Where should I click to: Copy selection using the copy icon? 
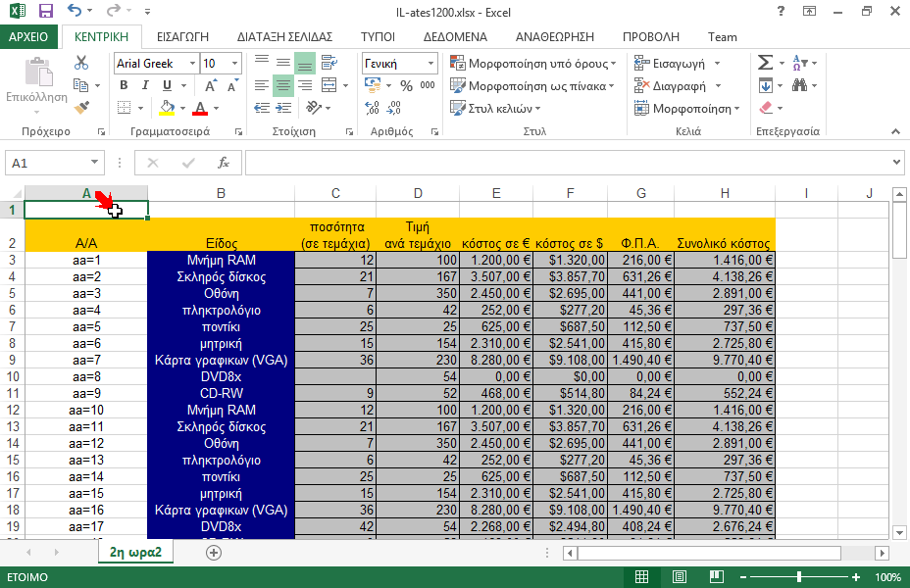pos(80,85)
